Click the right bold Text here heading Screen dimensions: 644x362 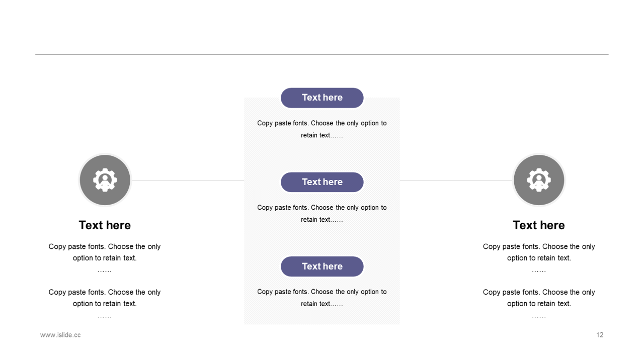tap(539, 225)
